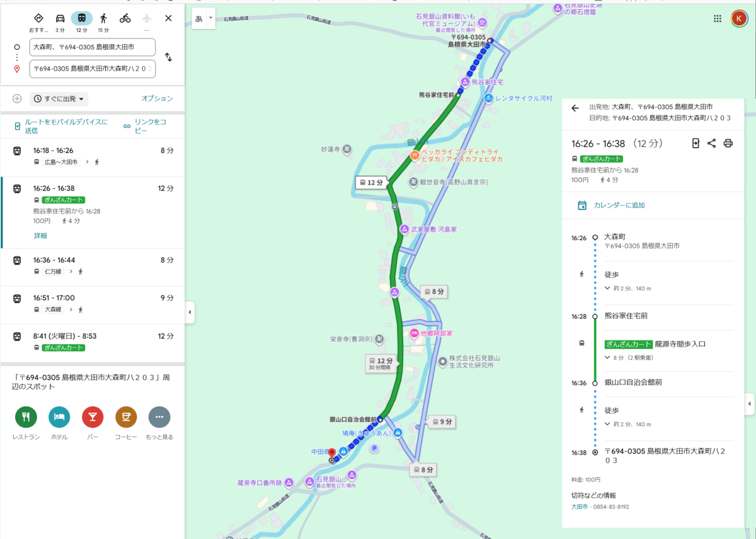This screenshot has width=756, height=539.
Task: Select walking travel mode icon
Action: (103, 18)
